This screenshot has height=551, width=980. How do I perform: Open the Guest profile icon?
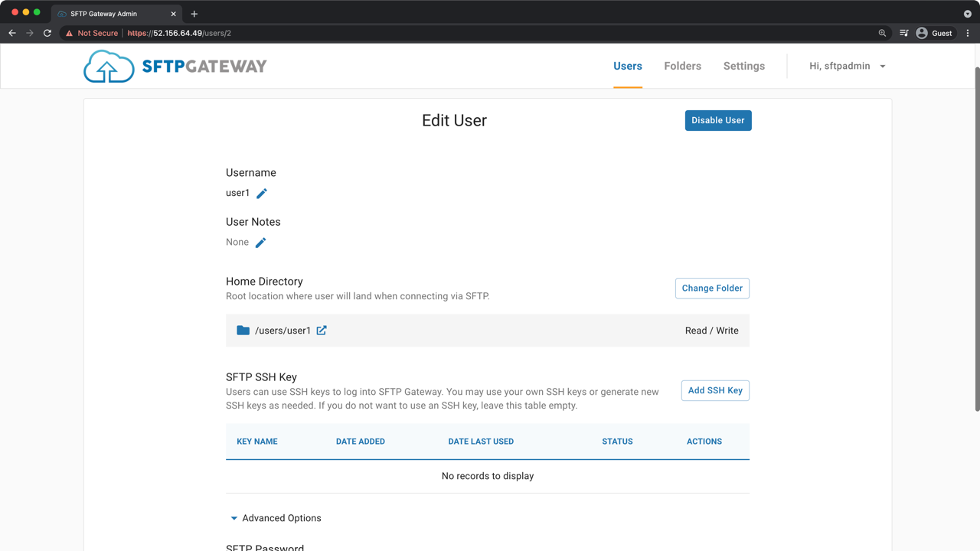click(922, 33)
